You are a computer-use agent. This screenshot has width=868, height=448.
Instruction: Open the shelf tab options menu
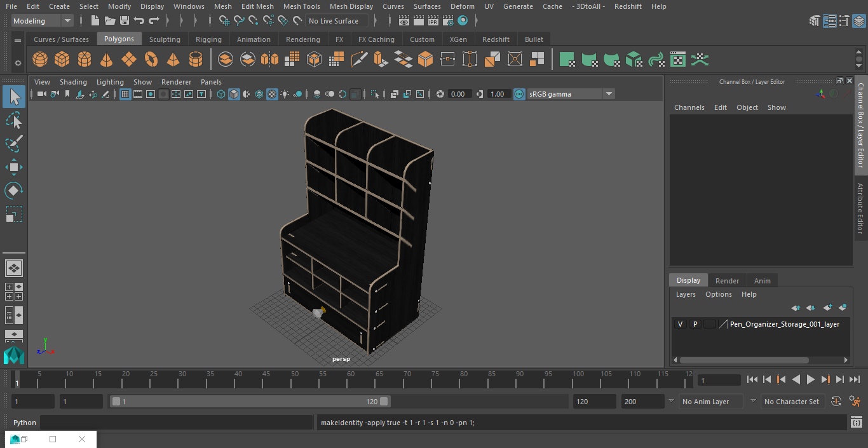coord(17,40)
